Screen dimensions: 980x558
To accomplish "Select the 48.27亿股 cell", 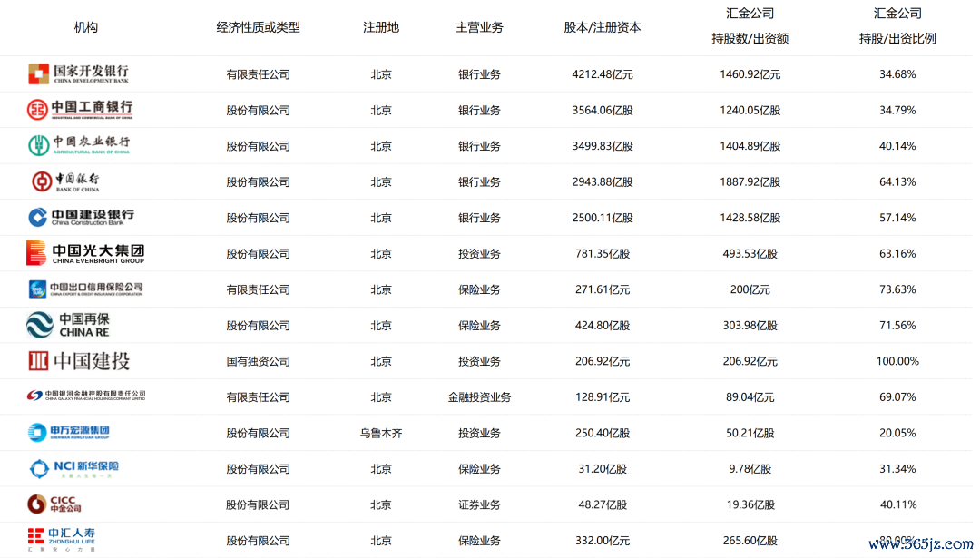I will coord(603,504).
